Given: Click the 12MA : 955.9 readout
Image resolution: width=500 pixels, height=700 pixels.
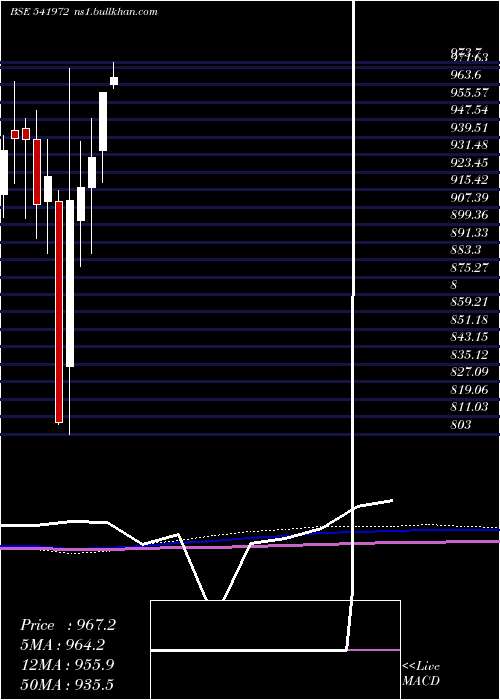Looking at the screenshot, I should (x=68, y=665).
